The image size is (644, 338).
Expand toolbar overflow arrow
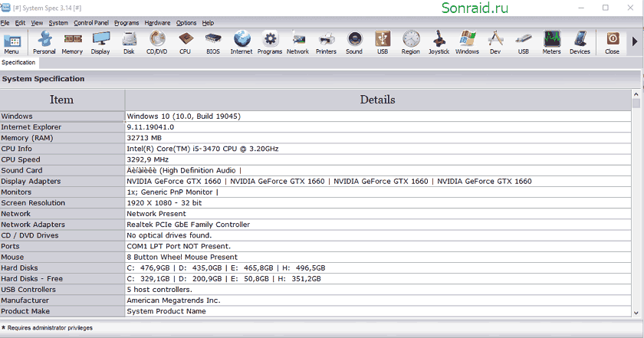tap(635, 41)
